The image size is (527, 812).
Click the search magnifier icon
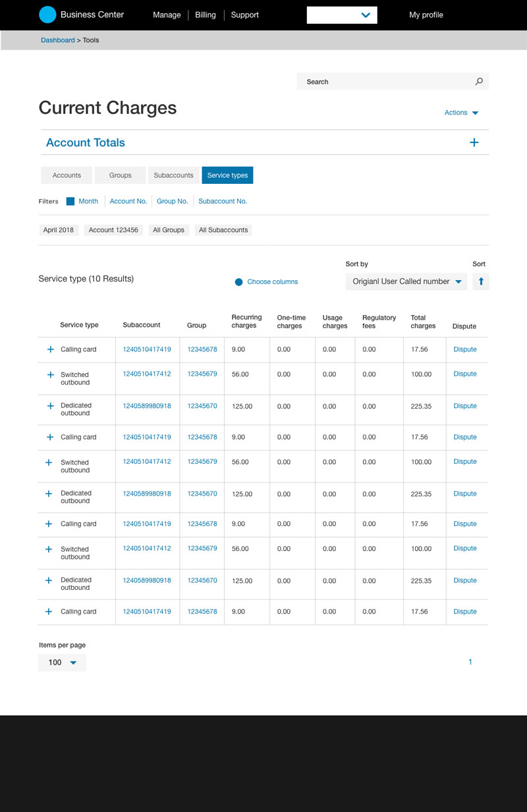pyautogui.click(x=479, y=82)
